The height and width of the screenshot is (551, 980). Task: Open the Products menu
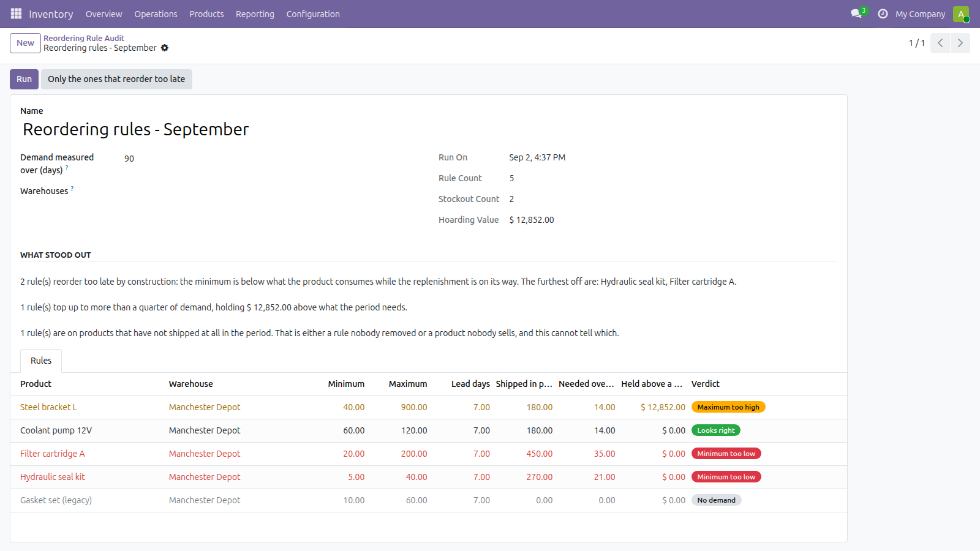click(x=206, y=13)
